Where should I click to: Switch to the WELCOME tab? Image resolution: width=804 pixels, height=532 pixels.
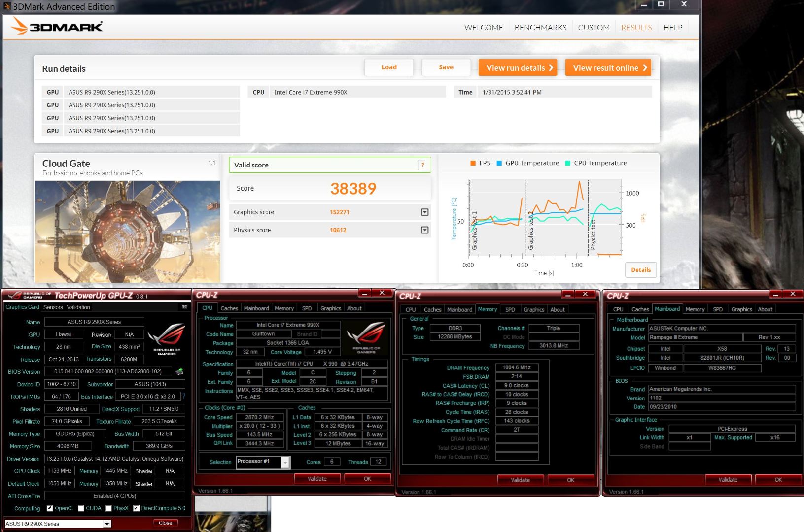tap(484, 28)
